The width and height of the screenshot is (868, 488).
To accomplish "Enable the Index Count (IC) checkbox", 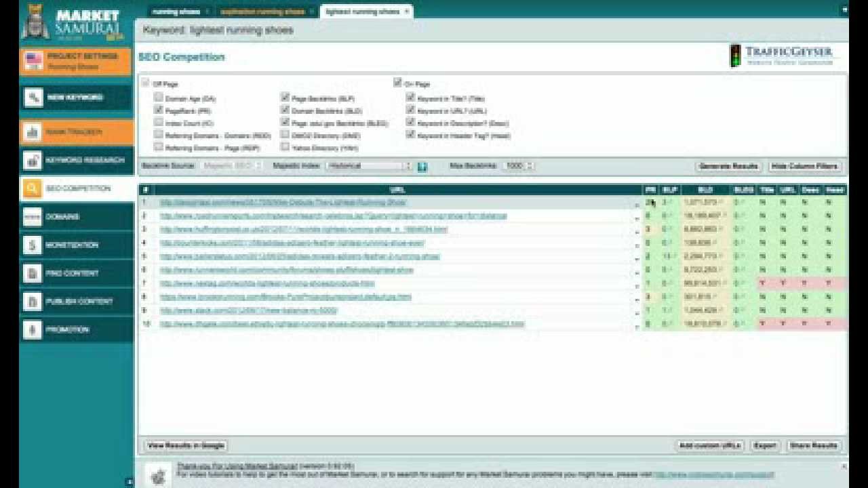I will tap(159, 122).
